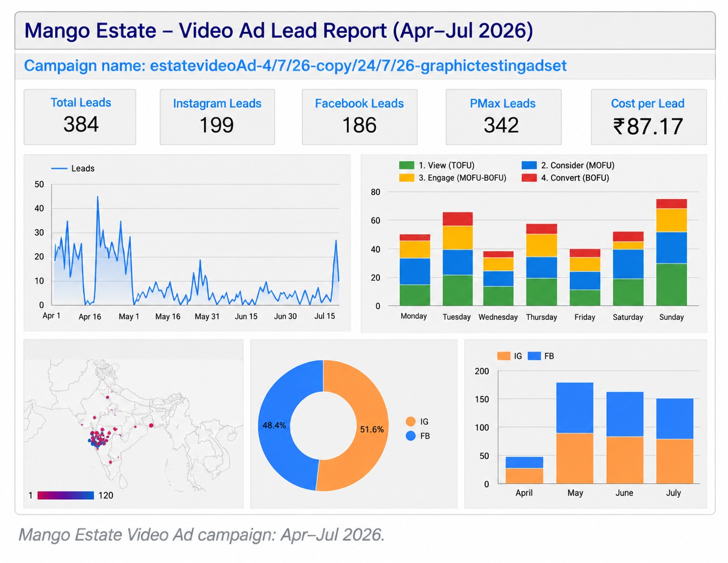The height and width of the screenshot is (563, 728).
Task: Click the Sunday stacked bar
Action: [671, 252]
